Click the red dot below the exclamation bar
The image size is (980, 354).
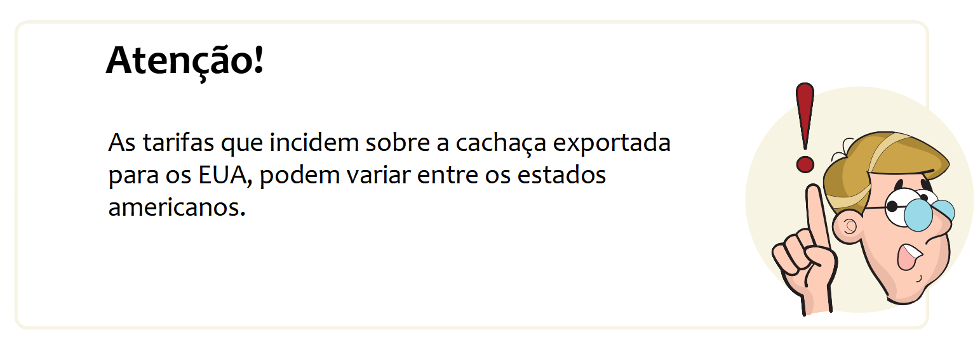click(805, 164)
